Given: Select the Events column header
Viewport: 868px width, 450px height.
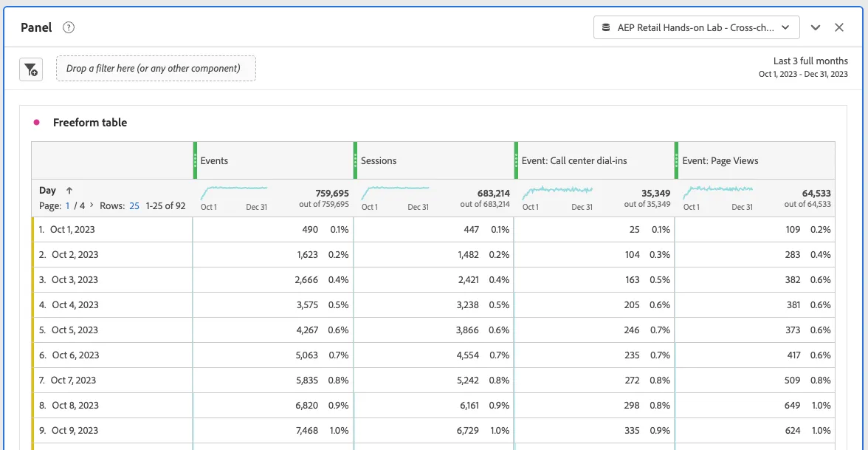Looking at the screenshot, I should pos(273,161).
